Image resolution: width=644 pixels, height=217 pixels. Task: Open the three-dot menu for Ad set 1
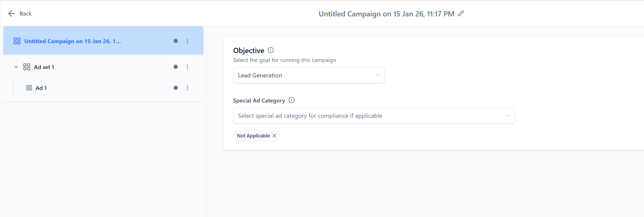click(187, 67)
